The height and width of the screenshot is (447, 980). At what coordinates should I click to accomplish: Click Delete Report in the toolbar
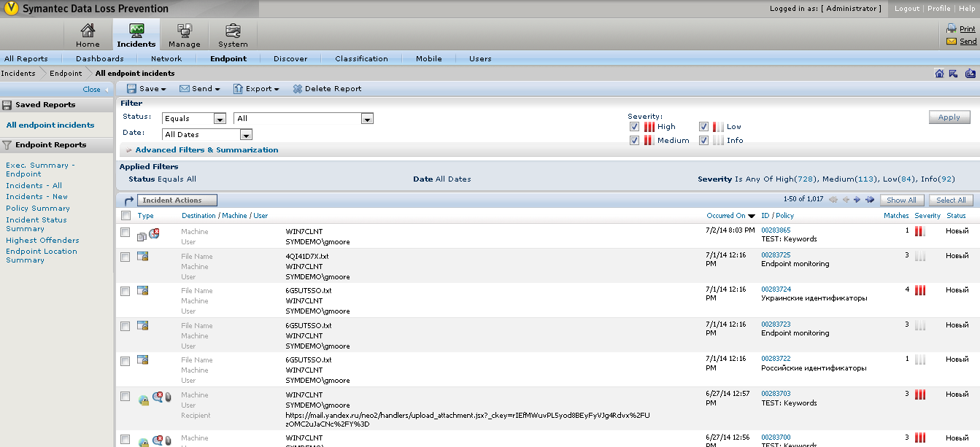(x=327, y=89)
